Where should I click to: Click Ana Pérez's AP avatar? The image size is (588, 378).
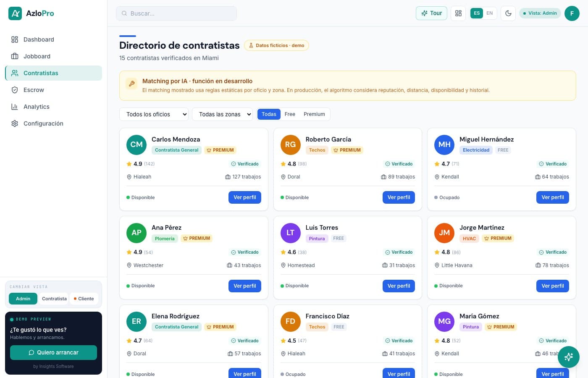[136, 233]
